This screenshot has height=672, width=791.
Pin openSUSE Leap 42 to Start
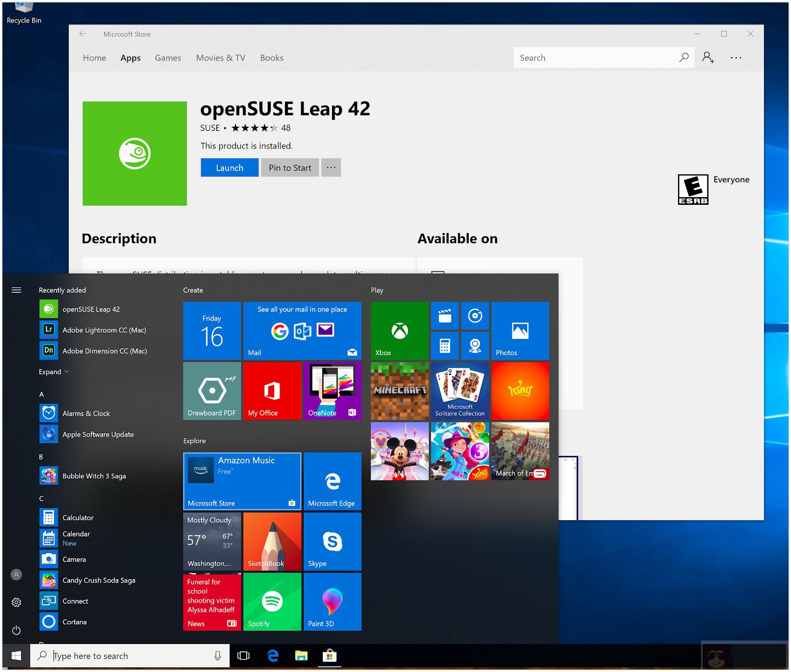(x=289, y=167)
